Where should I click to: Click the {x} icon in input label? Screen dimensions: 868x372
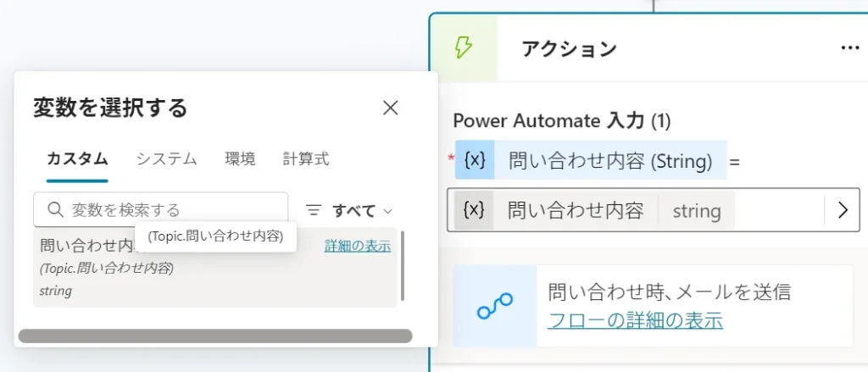coord(475,161)
